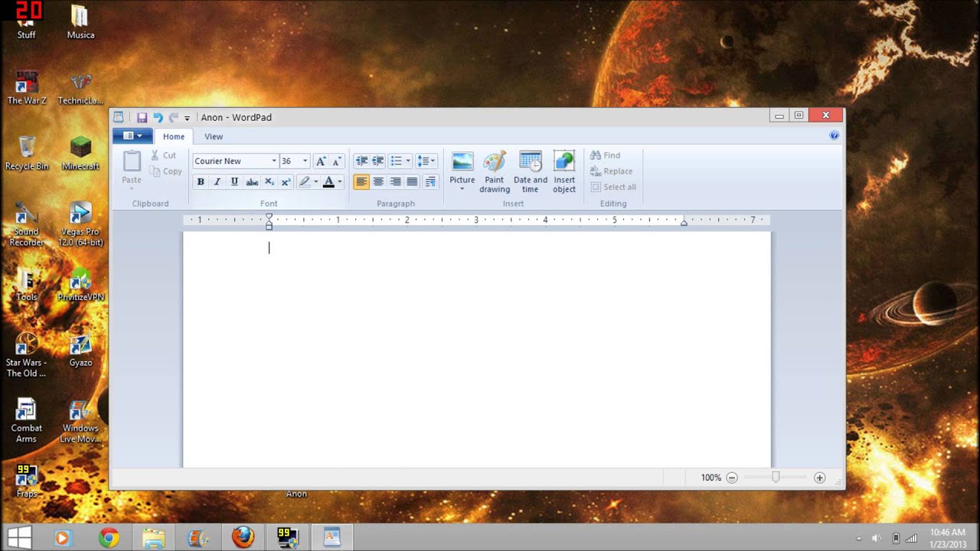
Task: Increase indent of the paragraph
Action: pyautogui.click(x=377, y=161)
